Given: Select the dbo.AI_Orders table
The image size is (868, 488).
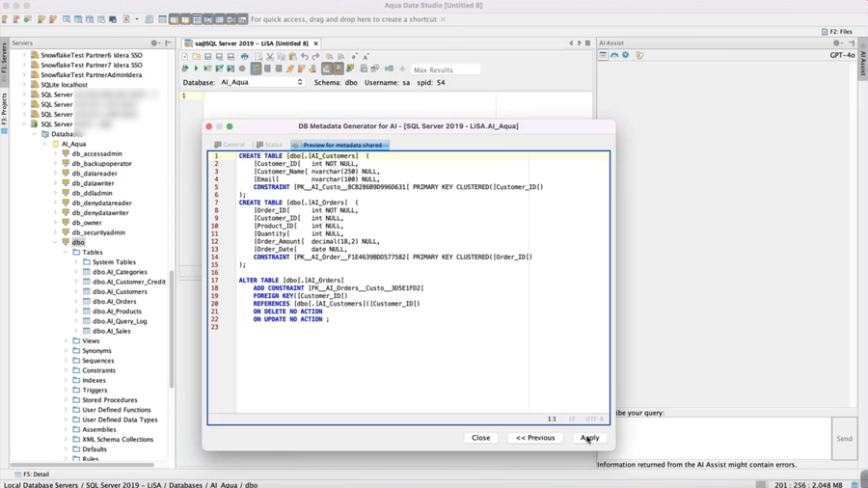Looking at the screenshot, I should 114,302.
